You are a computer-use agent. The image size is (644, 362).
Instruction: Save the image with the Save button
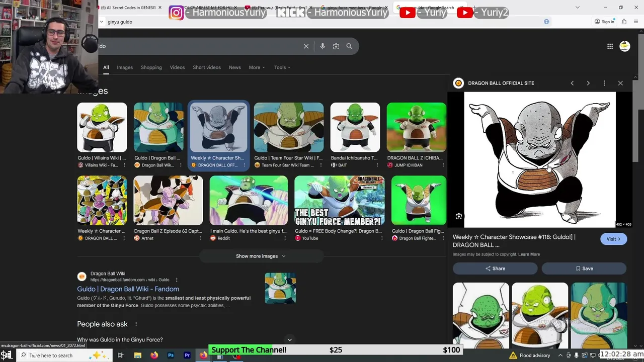click(584, 268)
